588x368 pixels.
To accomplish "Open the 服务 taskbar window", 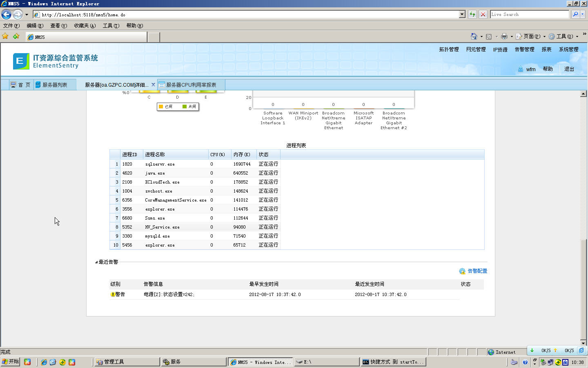I will (194, 362).
